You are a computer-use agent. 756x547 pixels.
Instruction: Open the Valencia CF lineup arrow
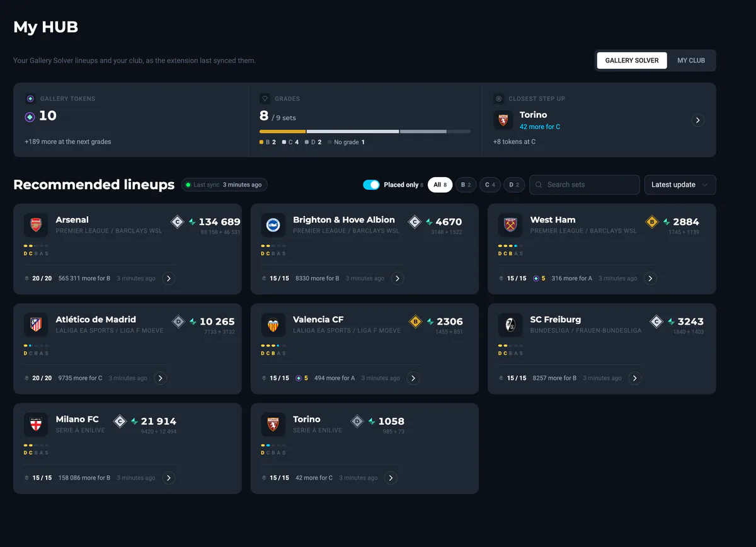coord(413,378)
